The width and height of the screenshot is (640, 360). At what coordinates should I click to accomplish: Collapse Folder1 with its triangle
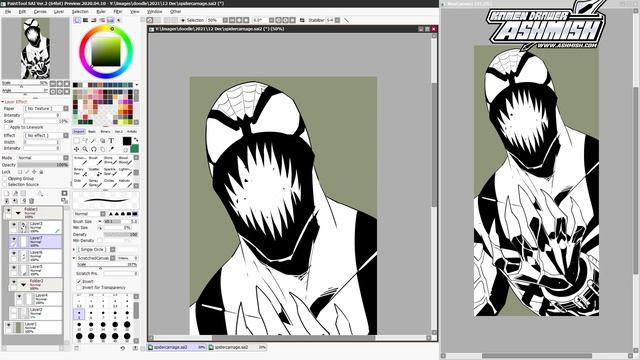point(18,213)
